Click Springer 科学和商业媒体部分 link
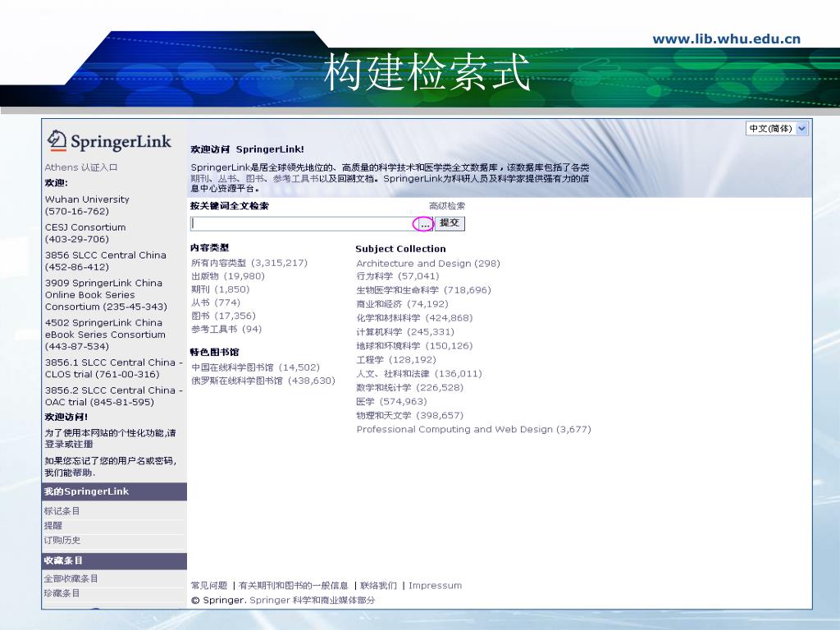Screen dimensions: 840x630 coord(313,600)
